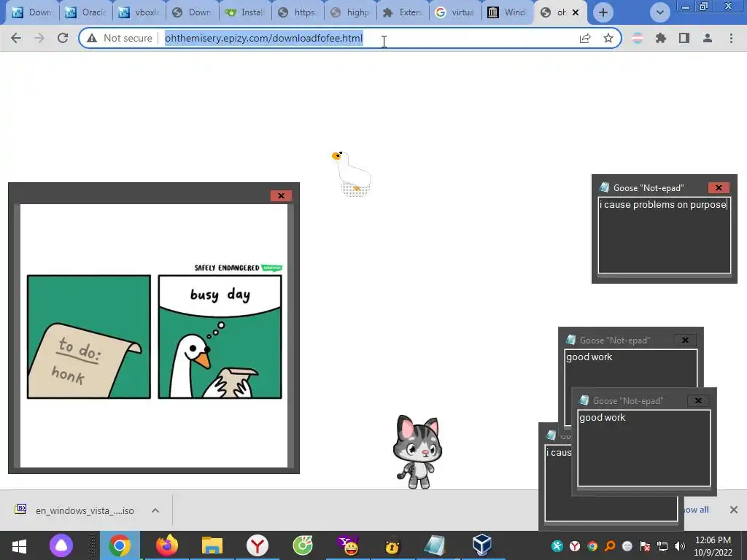
Task: Reload the current page
Action: (x=63, y=38)
